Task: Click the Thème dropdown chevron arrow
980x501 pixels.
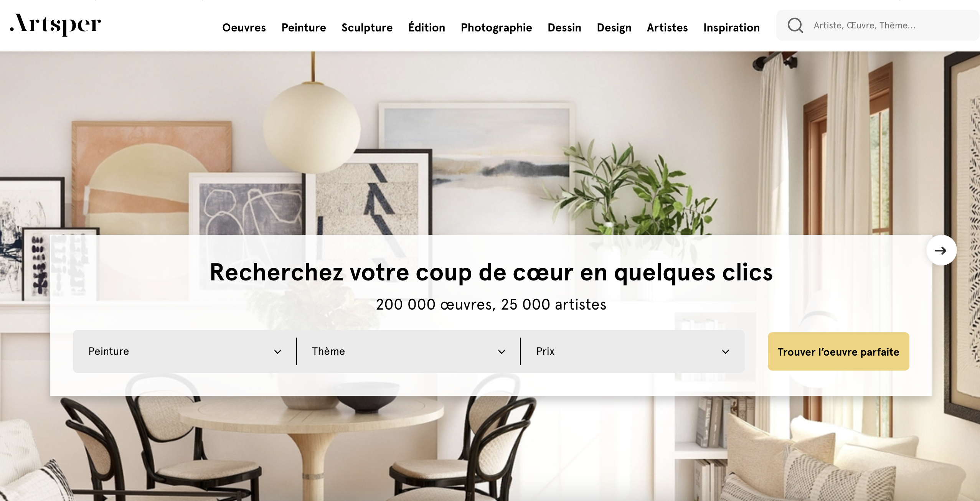Action: (x=502, y=352)
